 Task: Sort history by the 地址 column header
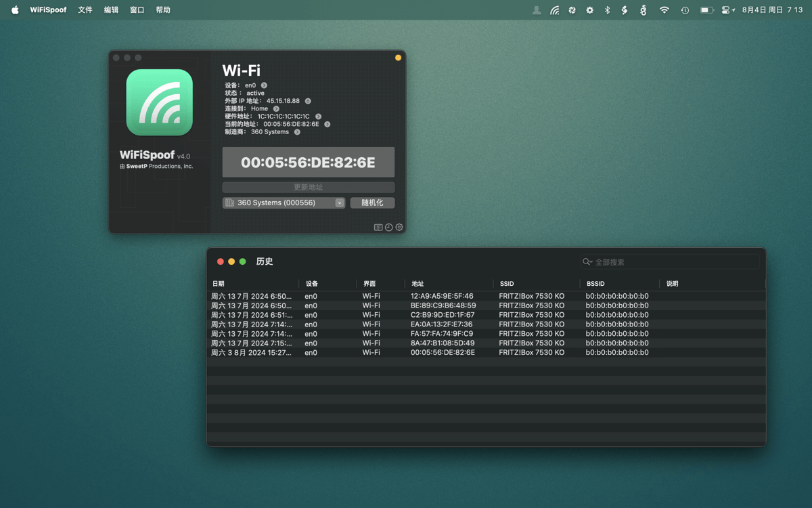pyautogui.click(x=449, y=284)
